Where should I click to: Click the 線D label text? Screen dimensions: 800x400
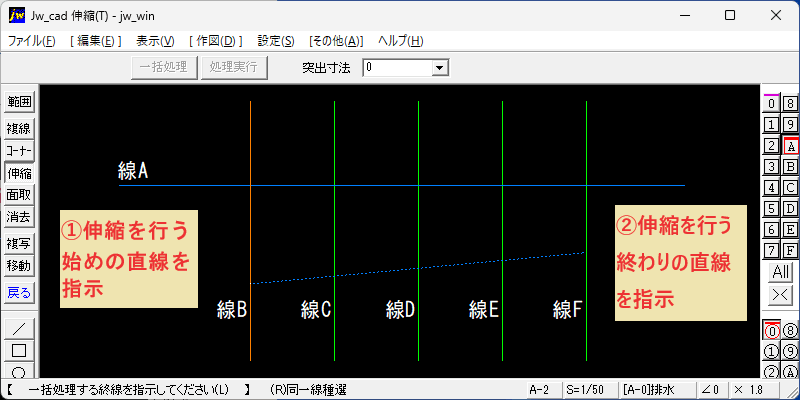401,310
